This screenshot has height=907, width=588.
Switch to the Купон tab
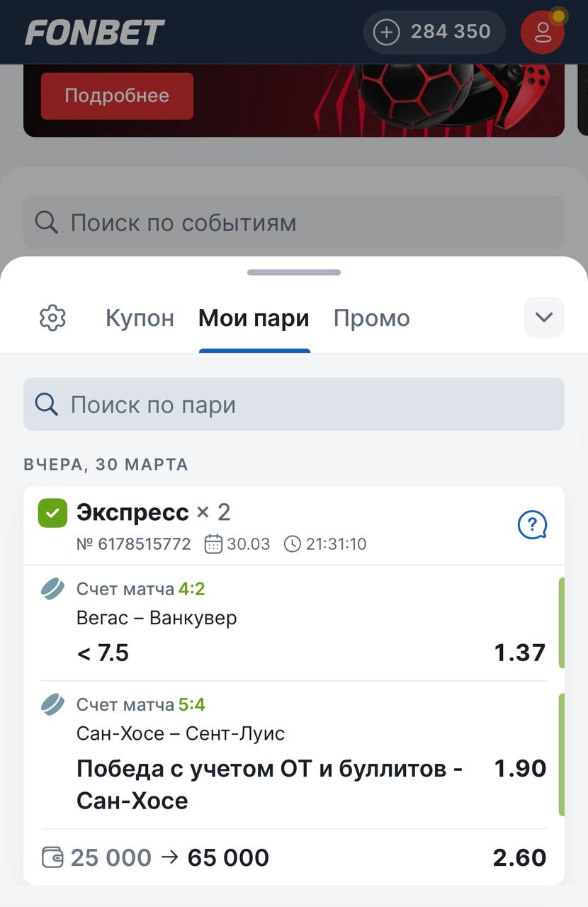click(140, 318)
